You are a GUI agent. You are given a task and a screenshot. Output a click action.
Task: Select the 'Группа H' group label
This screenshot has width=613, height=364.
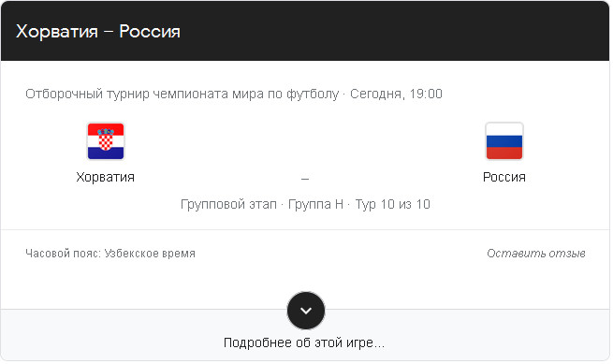(316, 204)
